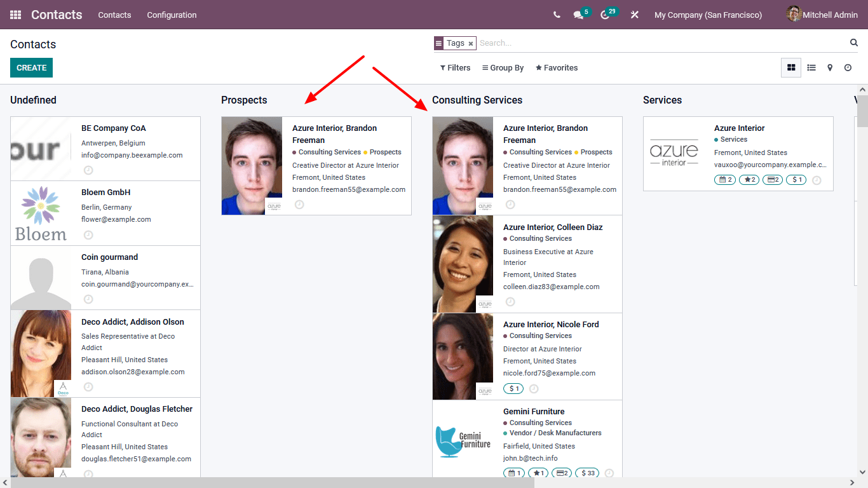868x488 pixels.
Task: Click activity clock on Nicole Ford card
Action: click(534, 388)
